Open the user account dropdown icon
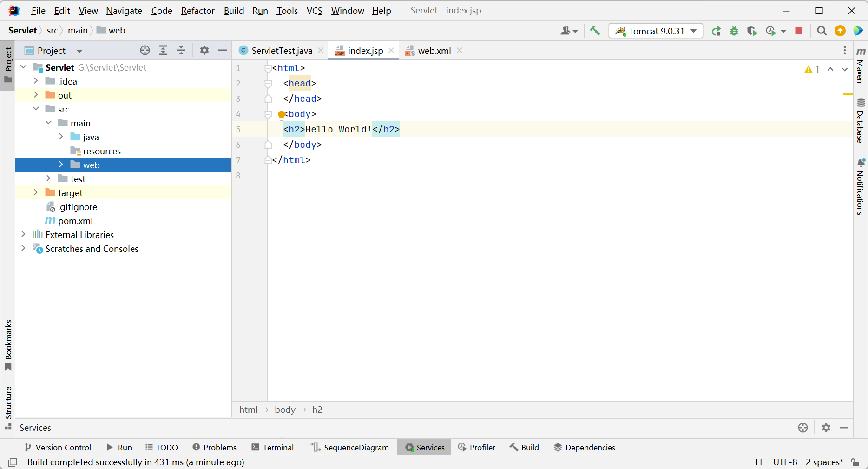Screen dimensions: 868x469 (x=569, y=31)
